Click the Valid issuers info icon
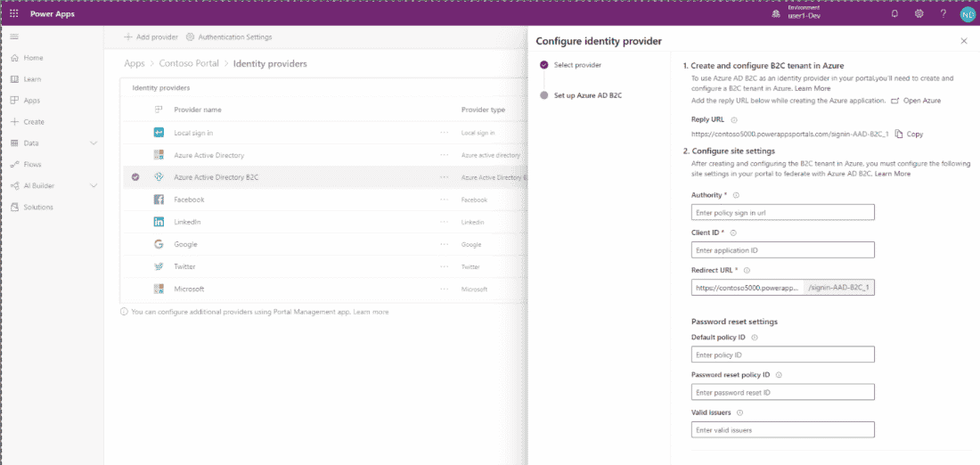 coord(739,412)
